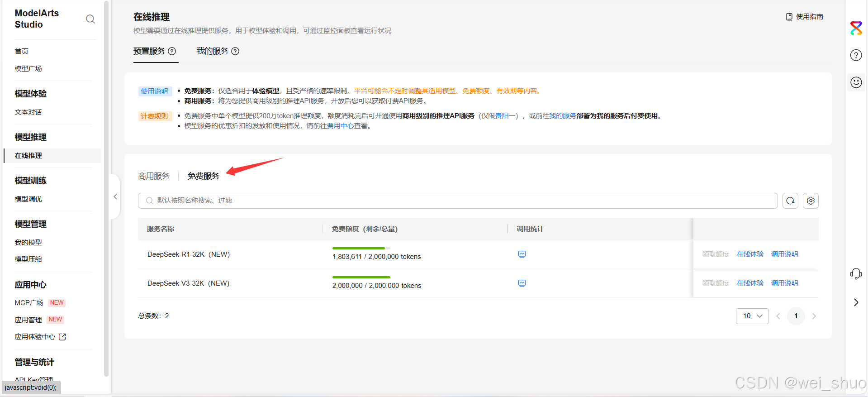Open 文本对话 in sidebar
This screenshot has width=868, height=397.
(x=28, y=112)
